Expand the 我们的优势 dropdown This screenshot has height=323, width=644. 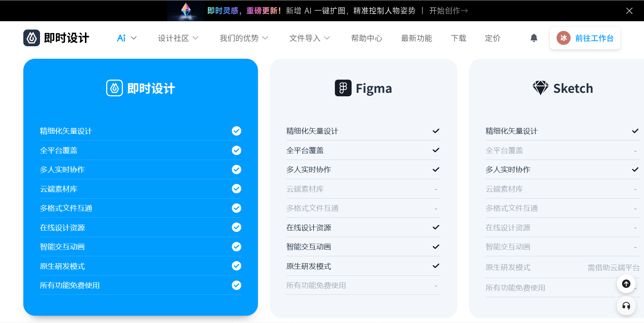244,38
